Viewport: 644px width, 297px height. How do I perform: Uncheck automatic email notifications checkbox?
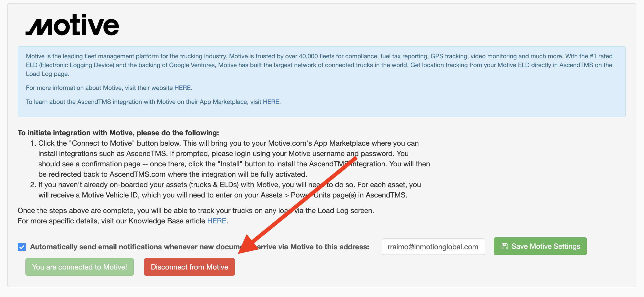(22, 247)
